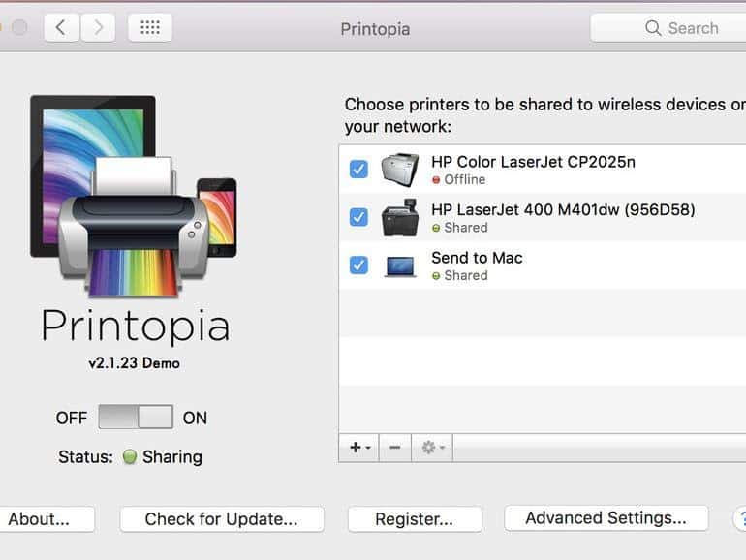Click into the Search field
Viewport: 746px width, 560px height.
click(x=668, y=27)
